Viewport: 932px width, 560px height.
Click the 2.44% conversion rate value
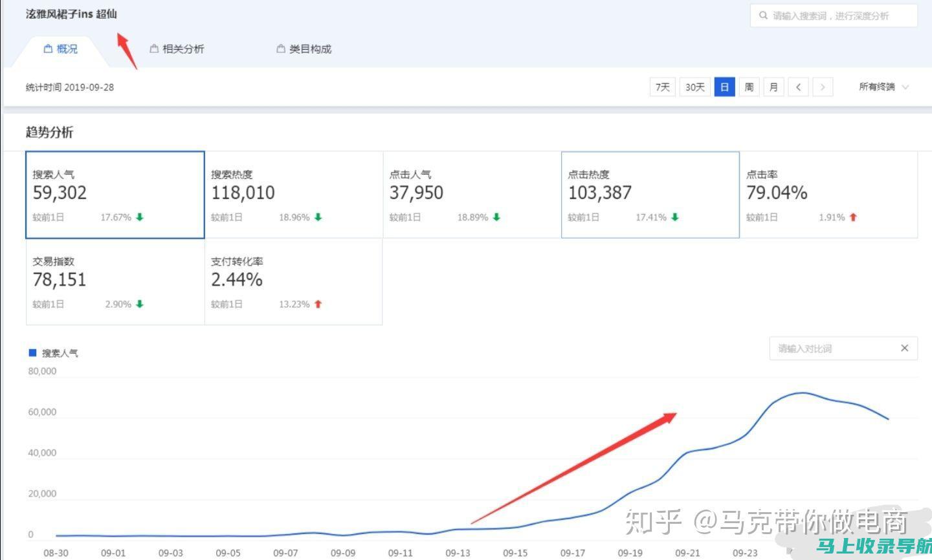[x=237, y=279]
